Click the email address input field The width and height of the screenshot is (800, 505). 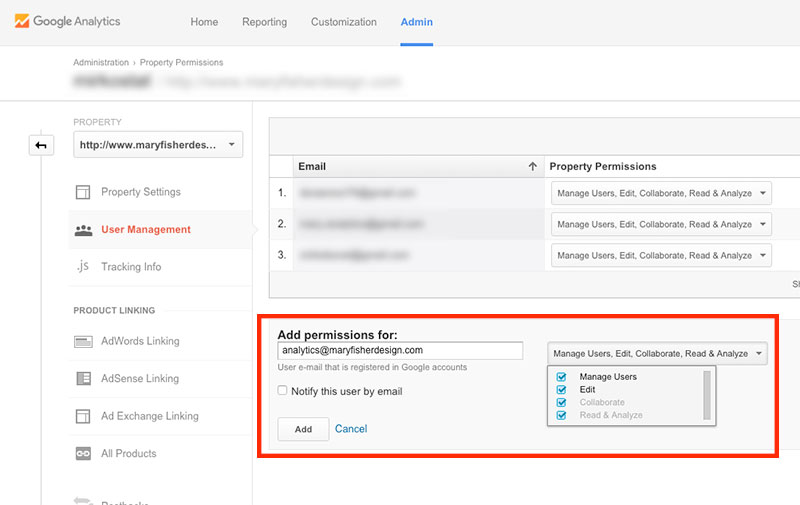pos(400,350)
